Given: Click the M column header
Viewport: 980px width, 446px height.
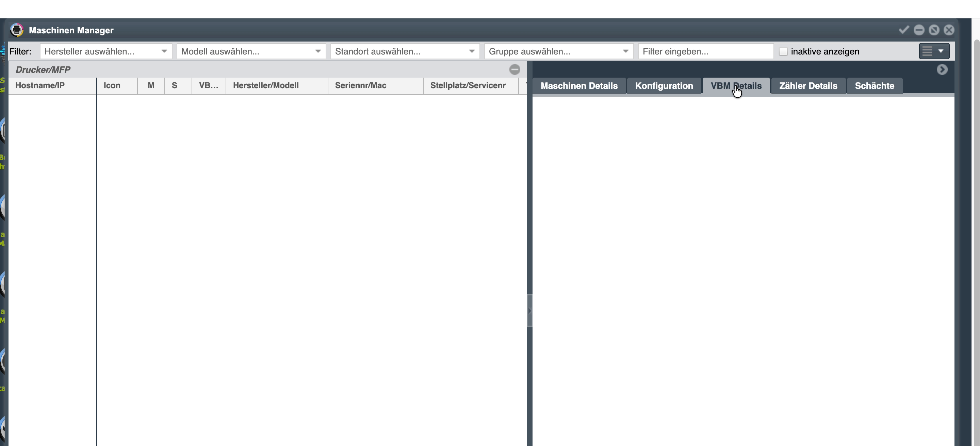Looking at the screenshot, I should pyautogui.click(x=151, y=85).
